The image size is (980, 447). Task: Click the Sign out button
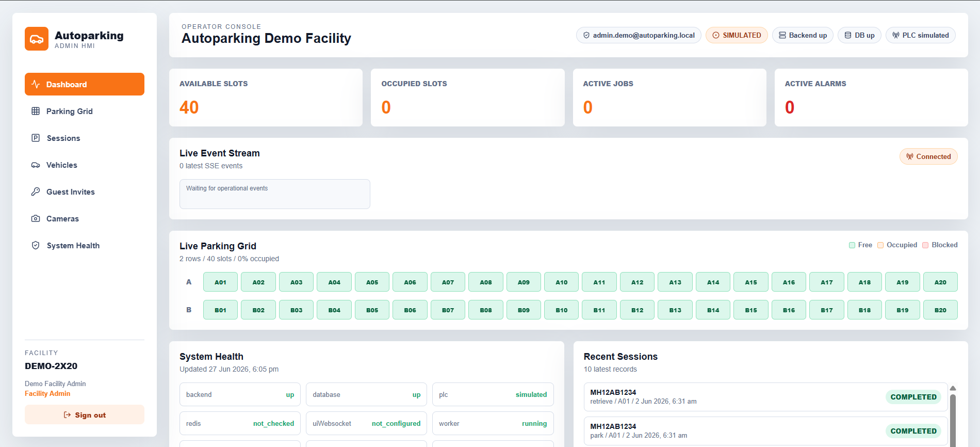85,414
